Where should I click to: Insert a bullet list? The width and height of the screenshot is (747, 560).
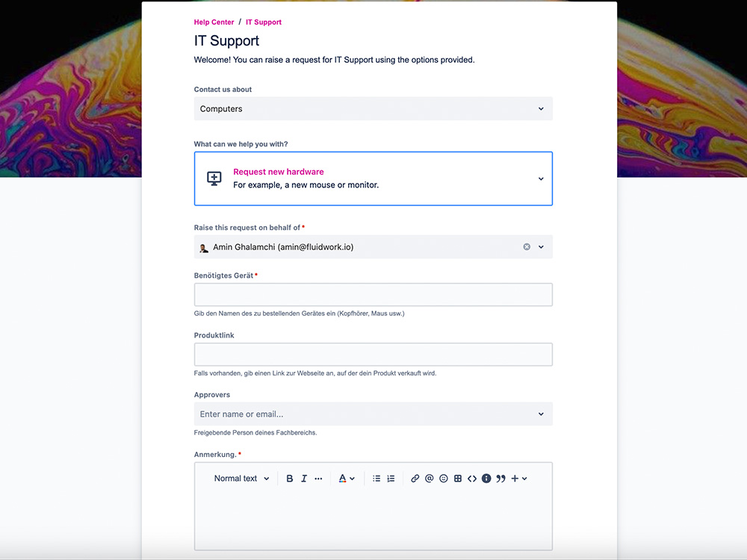click(376, 479)
